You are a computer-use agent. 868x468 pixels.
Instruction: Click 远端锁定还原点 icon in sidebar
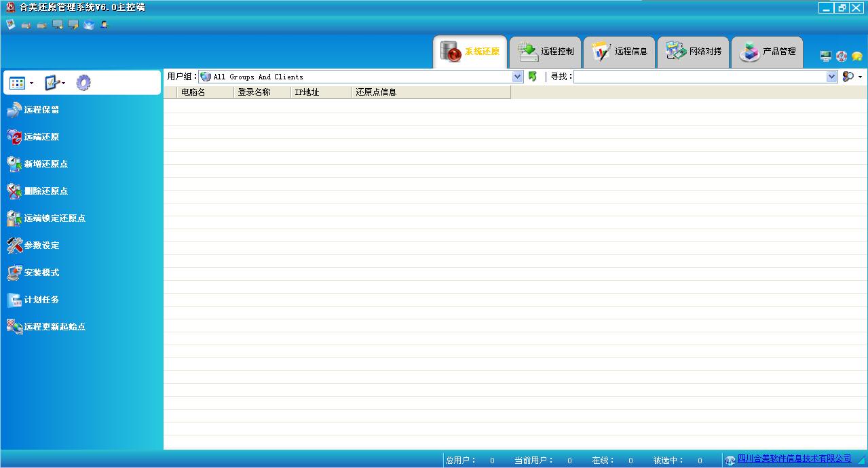[14, 218]
